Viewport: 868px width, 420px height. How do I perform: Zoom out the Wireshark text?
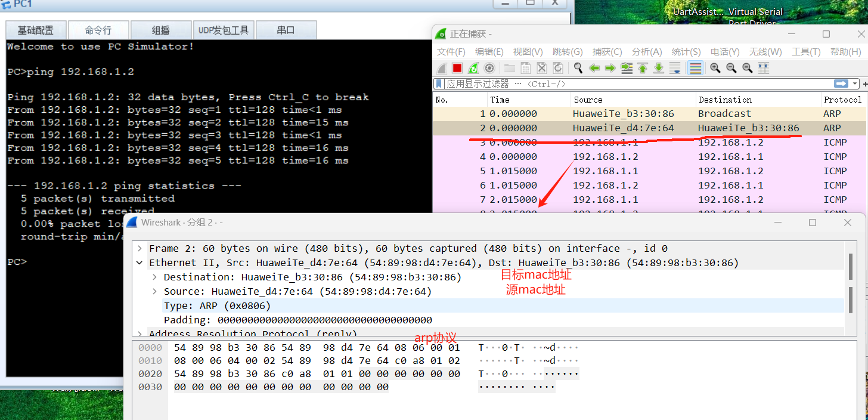pyautogui.click(x=731, y=68)
